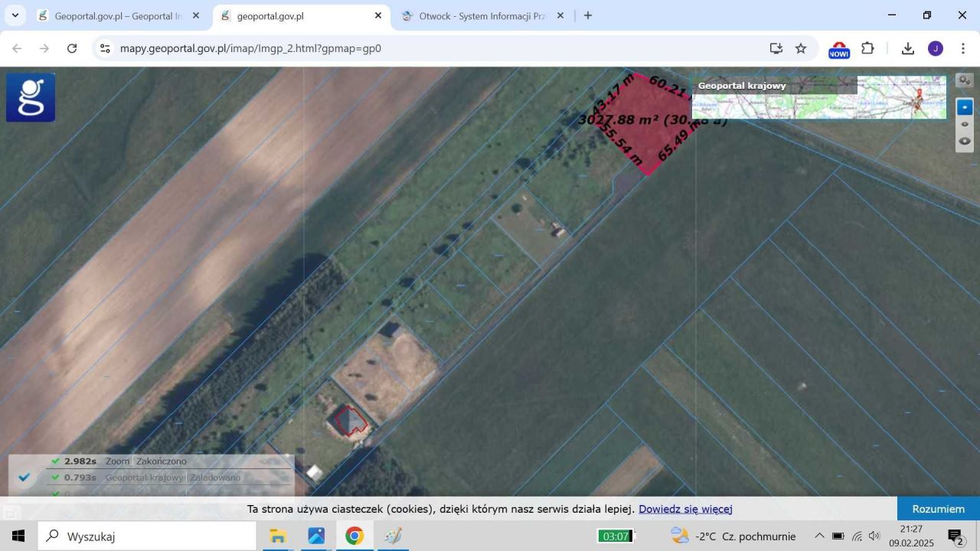Open the tab search dropdown arrow
The image size is (980, 551).
[15, 15]
